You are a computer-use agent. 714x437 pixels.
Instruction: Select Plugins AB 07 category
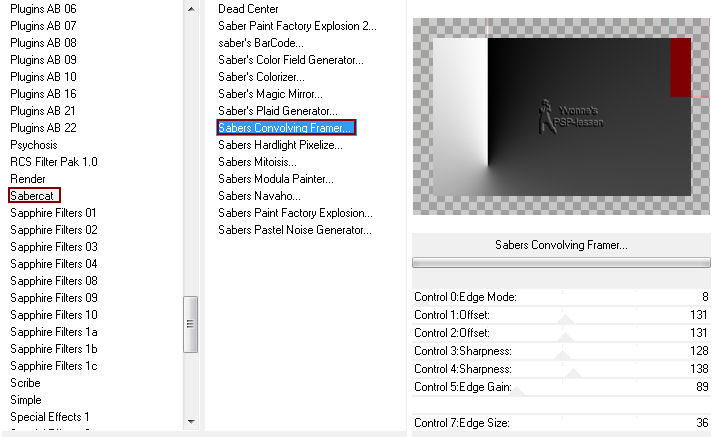click(x=43, y=26)
